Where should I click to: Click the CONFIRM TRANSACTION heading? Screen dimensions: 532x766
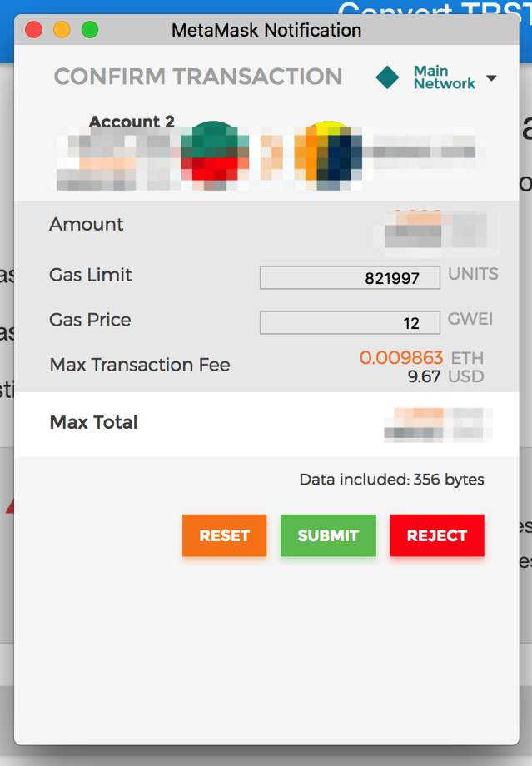point(198,77)
